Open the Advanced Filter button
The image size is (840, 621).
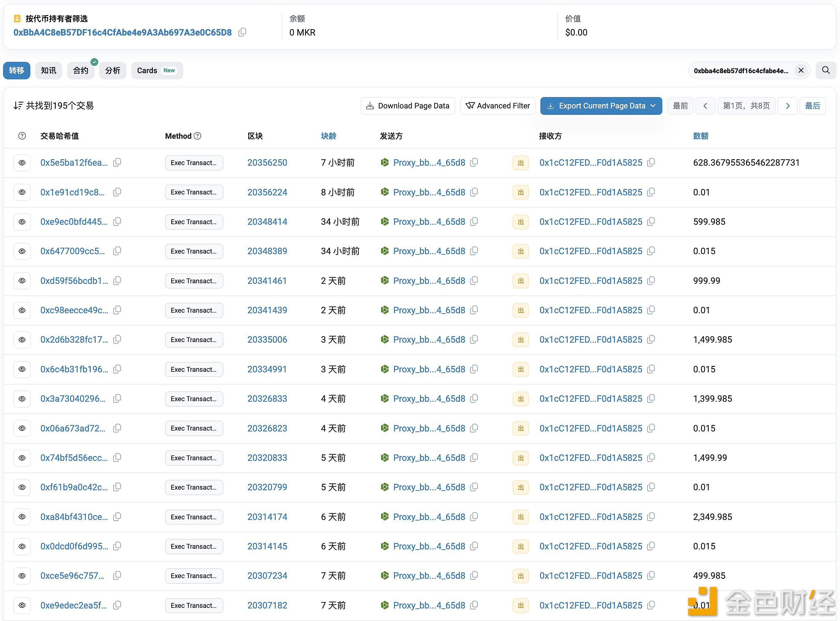point(498,106)
